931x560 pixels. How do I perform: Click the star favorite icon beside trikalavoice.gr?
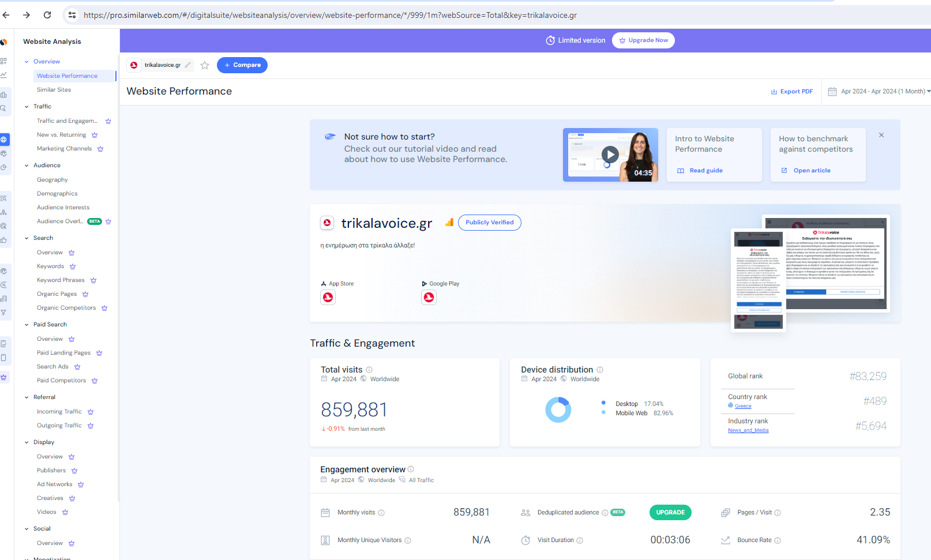(x=205, y=65)
